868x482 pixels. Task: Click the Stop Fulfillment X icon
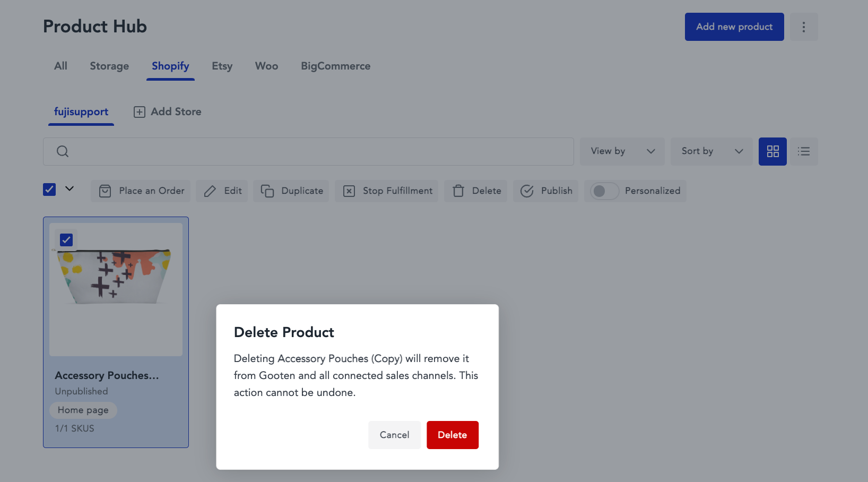(349, 191)
